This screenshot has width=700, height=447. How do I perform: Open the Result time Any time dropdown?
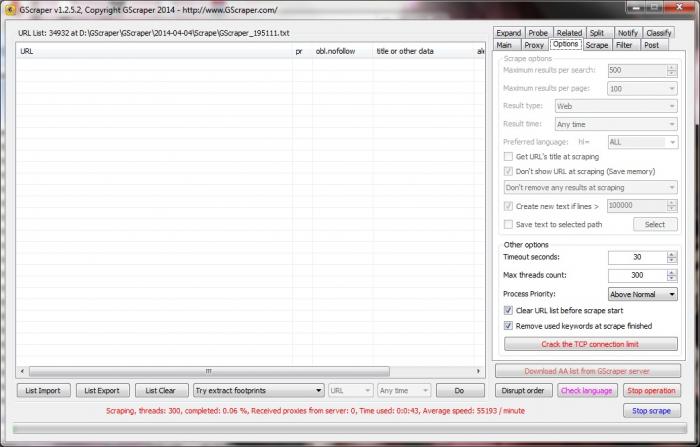tap(616, 124)
